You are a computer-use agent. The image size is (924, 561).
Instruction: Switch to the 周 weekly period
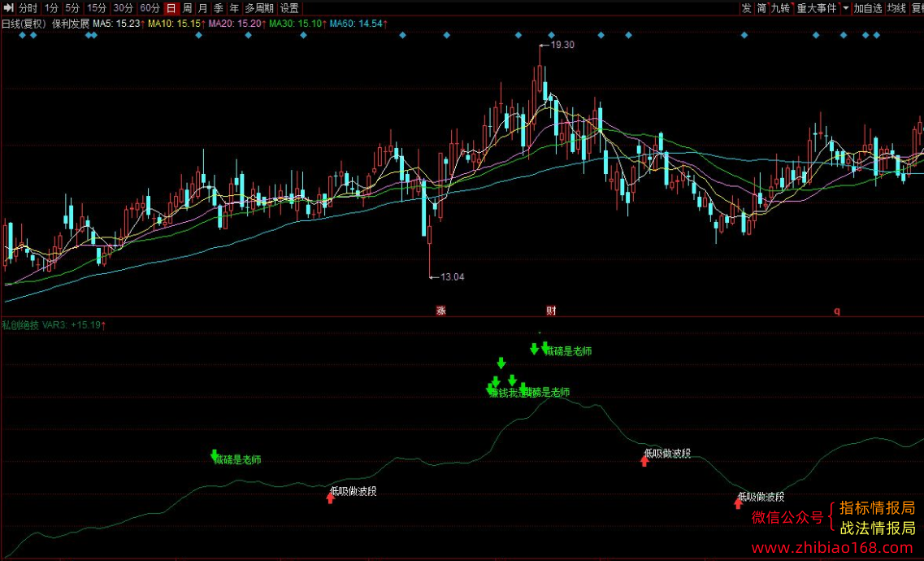point(187,8)
